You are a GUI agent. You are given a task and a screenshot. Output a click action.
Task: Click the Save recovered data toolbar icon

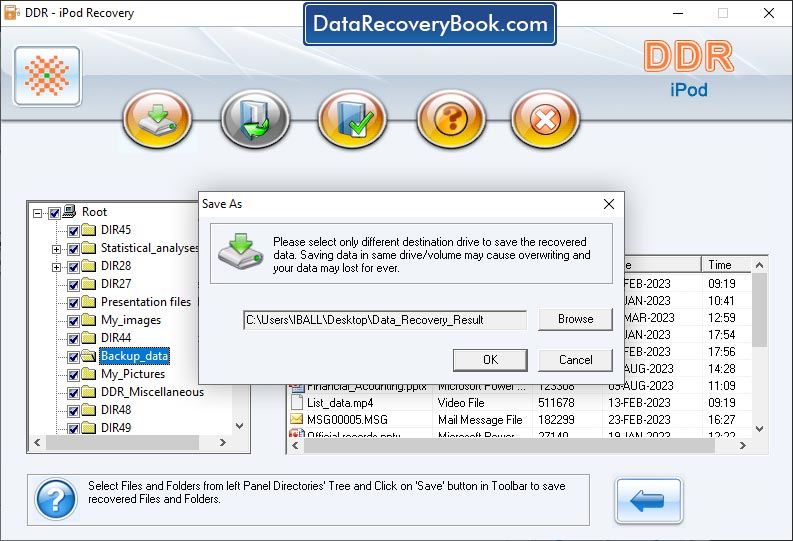[x=157, y=119]
